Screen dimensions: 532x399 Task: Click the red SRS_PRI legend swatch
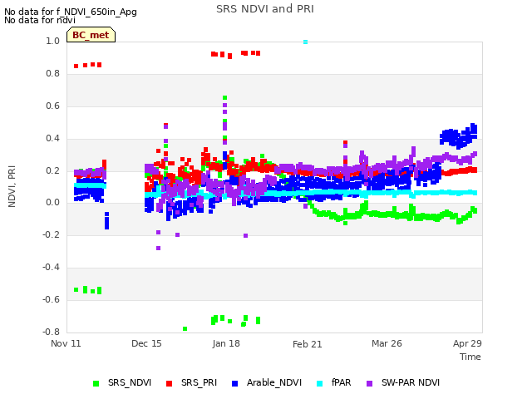point(169,383)
